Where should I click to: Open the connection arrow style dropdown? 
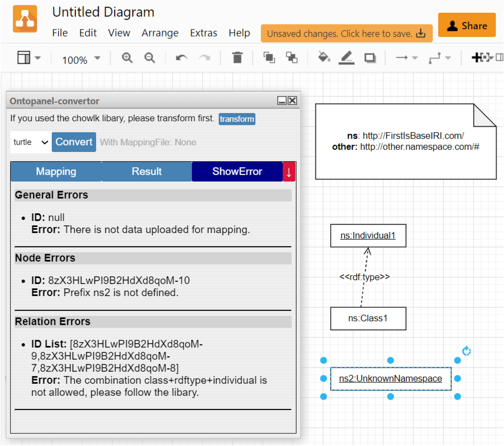[406, 58]
